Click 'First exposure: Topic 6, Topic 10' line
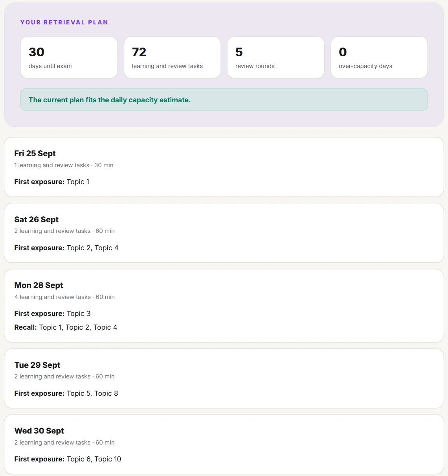The height and width of the screenshot is (476, 448). pyautogui.click(x=68, y=459)
